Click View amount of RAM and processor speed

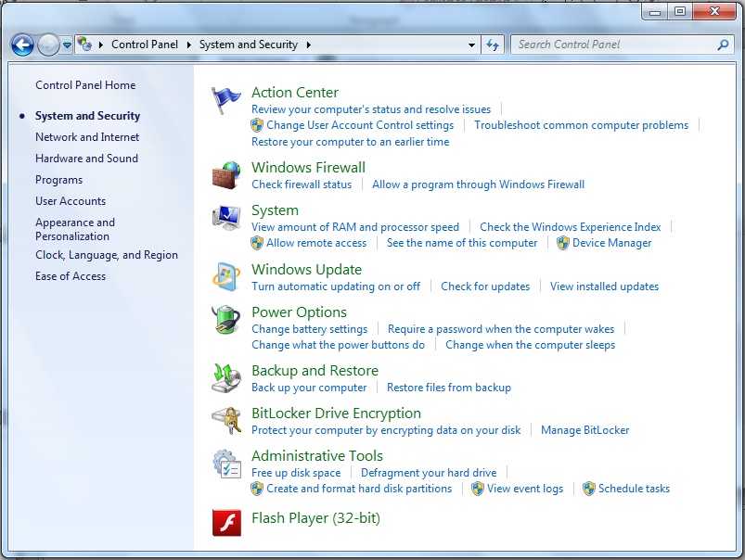click(x=355, y=227)
